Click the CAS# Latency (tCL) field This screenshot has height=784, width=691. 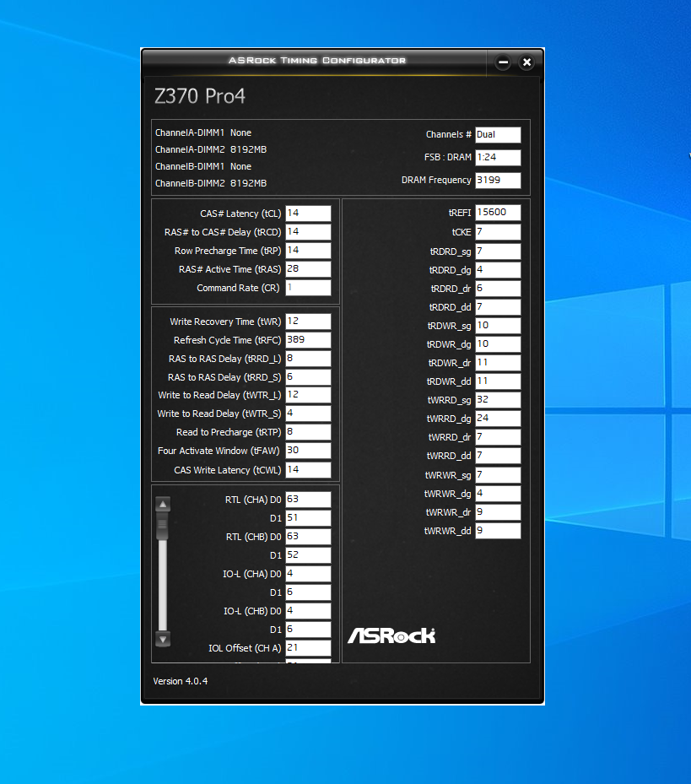[x=308, y=213]
